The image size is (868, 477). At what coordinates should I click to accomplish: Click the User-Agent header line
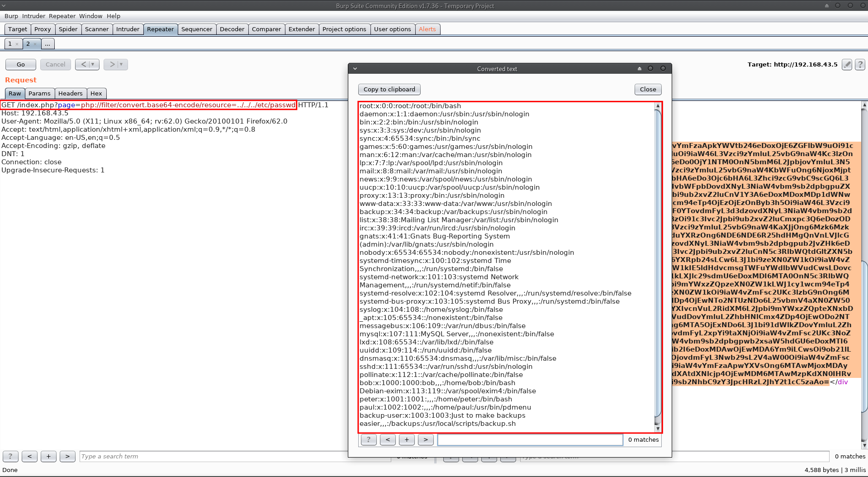pyautogui.click(x=144, y=121)
